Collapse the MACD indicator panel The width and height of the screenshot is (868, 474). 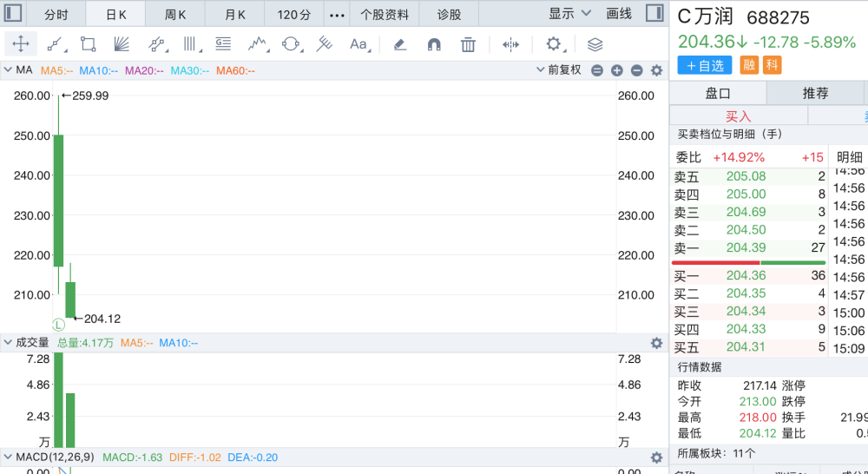coord(8,458)
